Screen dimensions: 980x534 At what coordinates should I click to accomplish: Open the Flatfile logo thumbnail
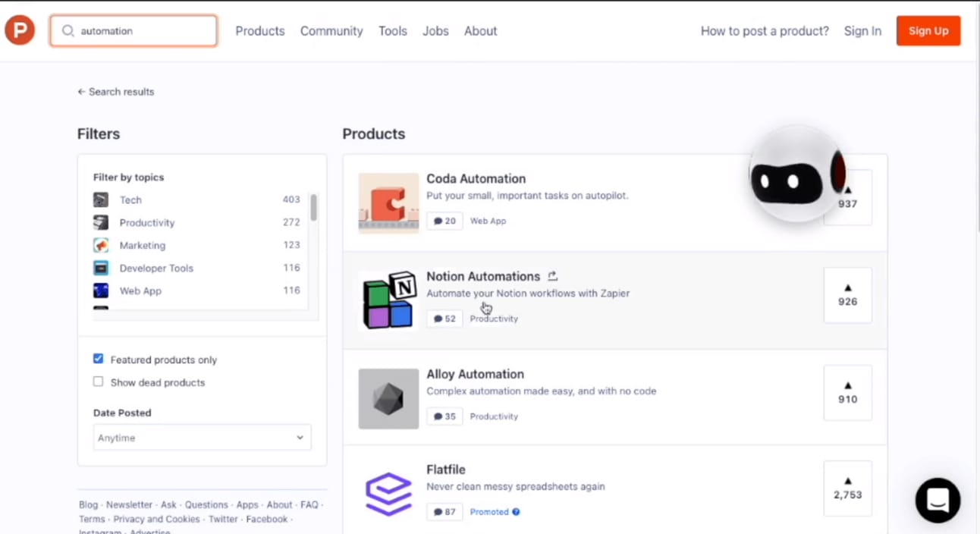[x=388, y=495]
